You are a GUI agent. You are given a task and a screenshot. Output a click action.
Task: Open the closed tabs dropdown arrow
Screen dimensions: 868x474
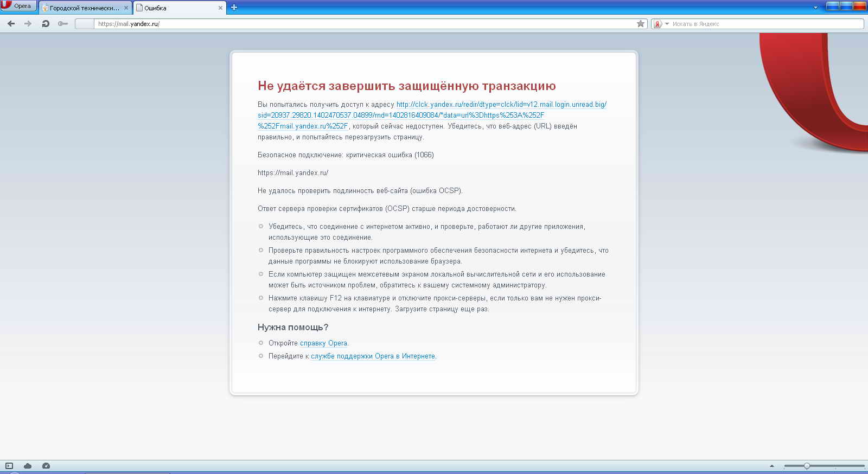click(x=815, y=8)
